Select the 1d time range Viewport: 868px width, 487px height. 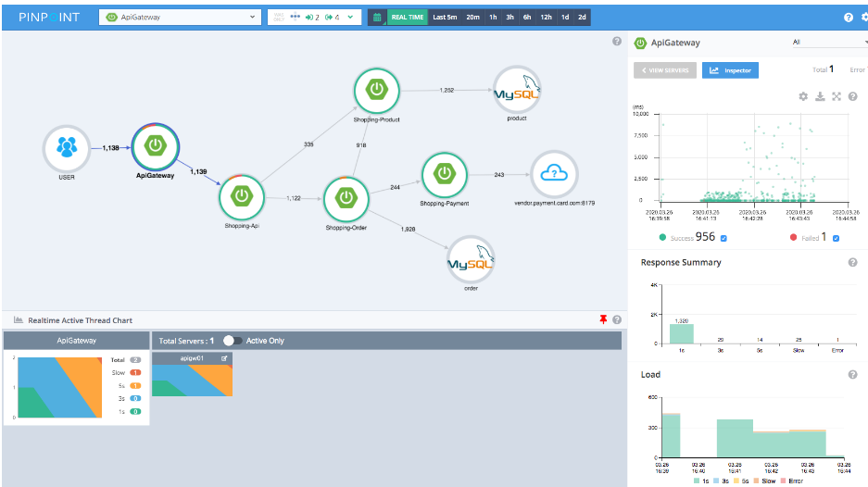click(565, 18)
